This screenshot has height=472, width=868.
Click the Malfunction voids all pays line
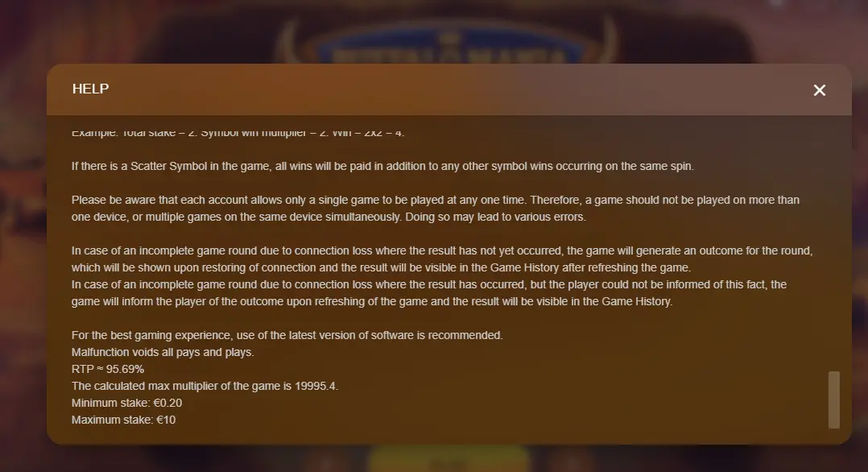pos(163,352)
